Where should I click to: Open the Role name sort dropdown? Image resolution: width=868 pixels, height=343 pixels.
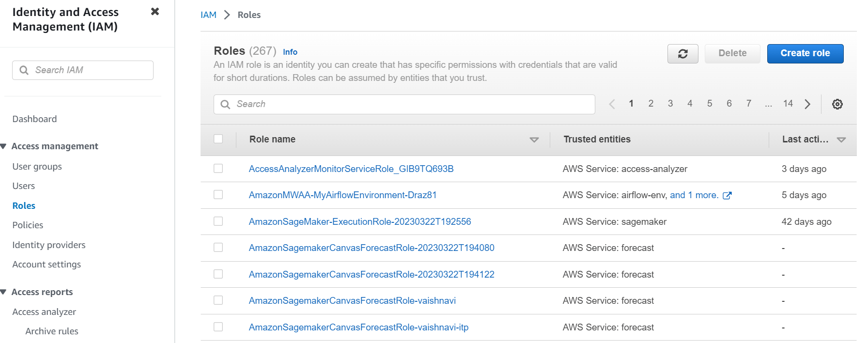point(534,140)
